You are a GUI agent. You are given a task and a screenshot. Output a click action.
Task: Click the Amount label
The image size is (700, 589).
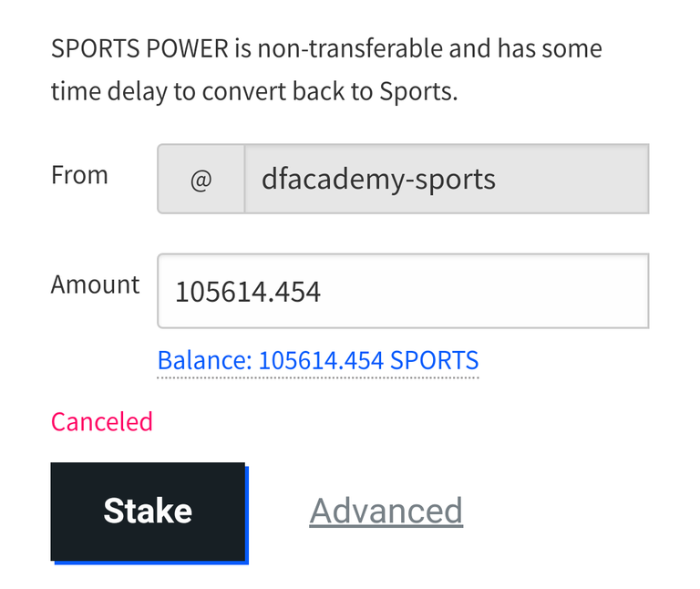pyautogui.click(x=95, y=284)
